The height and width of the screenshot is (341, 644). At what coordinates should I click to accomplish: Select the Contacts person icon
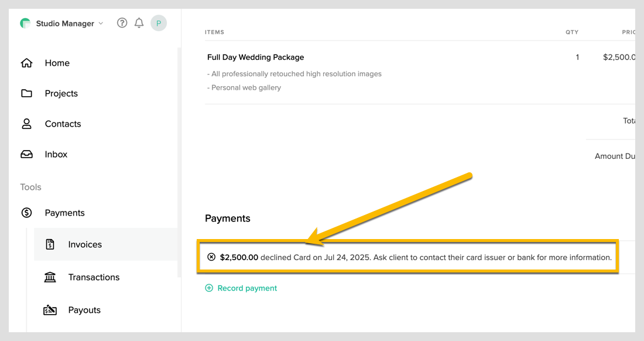coord(26,124)
